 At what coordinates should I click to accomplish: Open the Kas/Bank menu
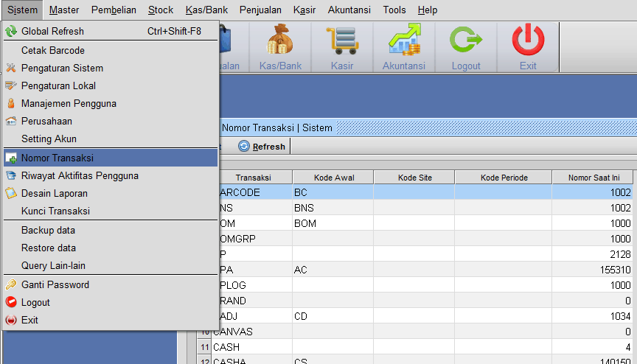(206, 10)
